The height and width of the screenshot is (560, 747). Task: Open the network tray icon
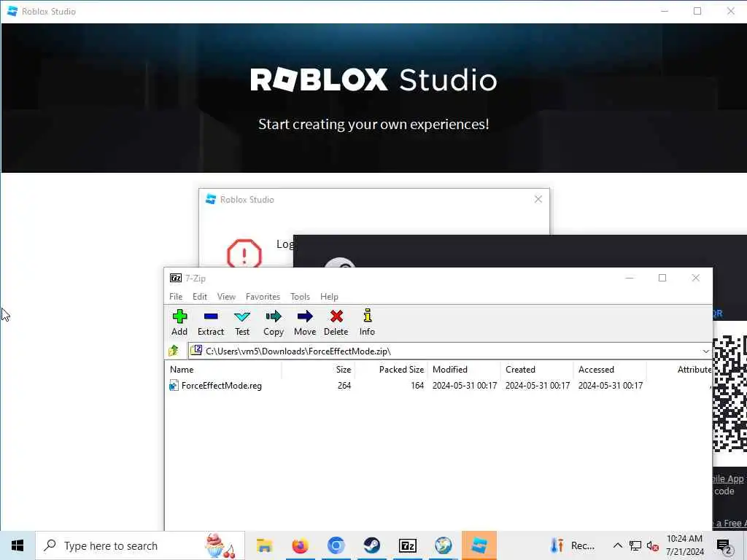point(635,545)
